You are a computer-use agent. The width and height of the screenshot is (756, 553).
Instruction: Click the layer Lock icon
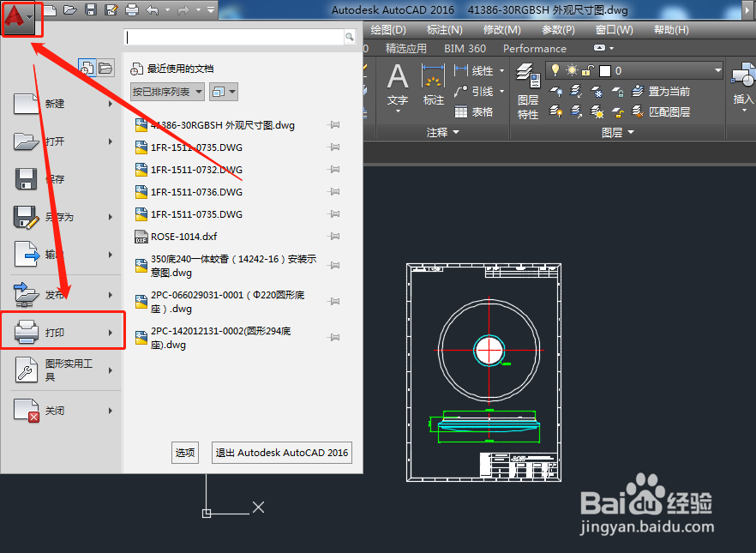(x=618, y=91)
